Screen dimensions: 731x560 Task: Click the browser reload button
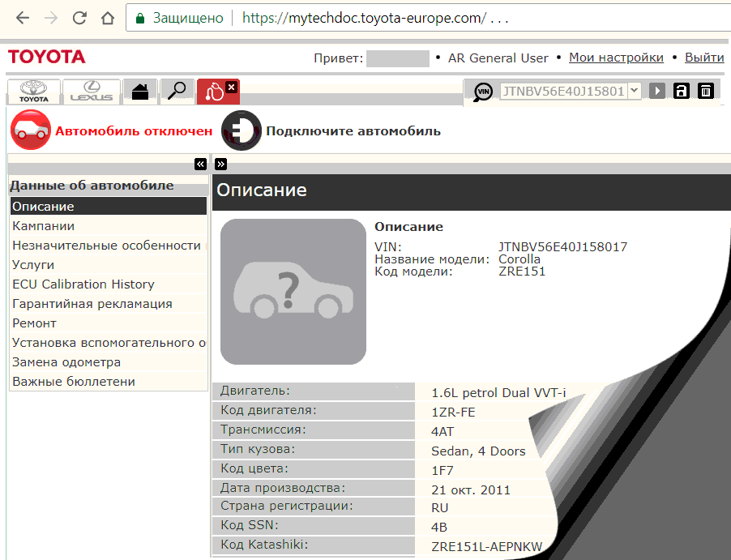point(79,18)
